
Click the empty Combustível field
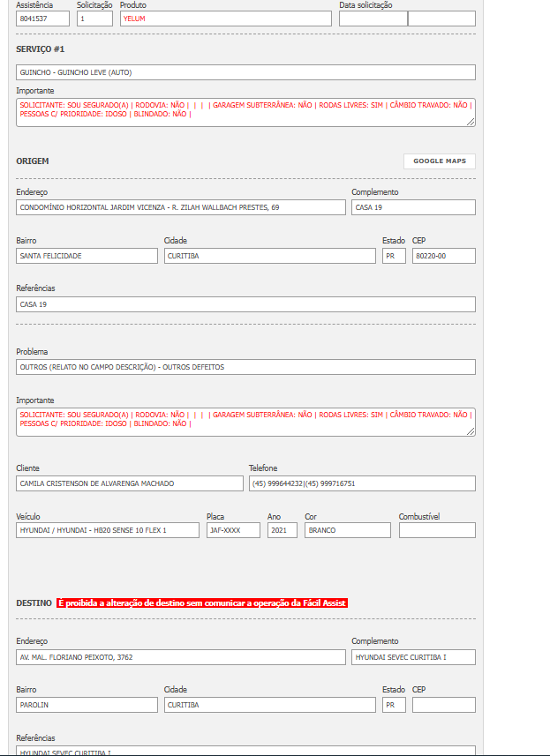point(437,530)
